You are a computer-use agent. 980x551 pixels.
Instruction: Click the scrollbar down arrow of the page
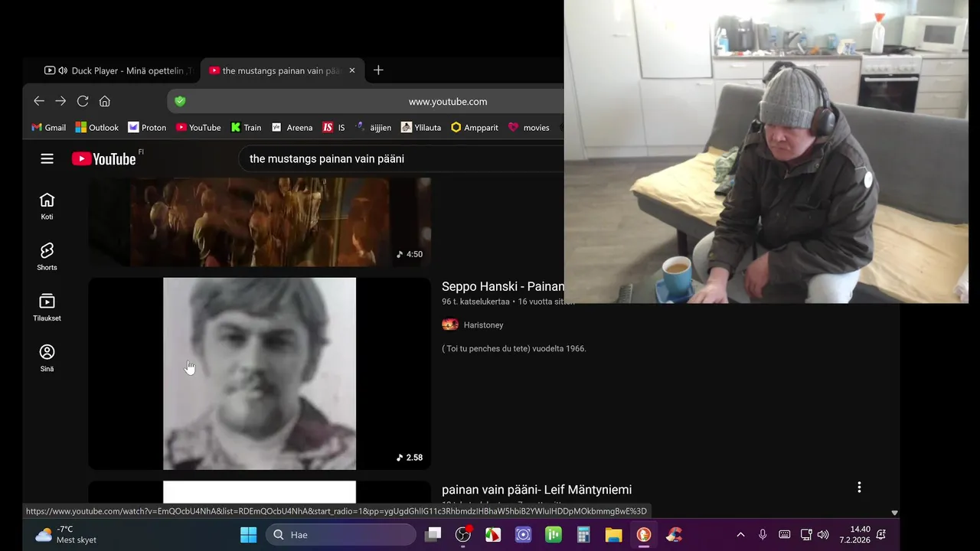pos(894,513)
